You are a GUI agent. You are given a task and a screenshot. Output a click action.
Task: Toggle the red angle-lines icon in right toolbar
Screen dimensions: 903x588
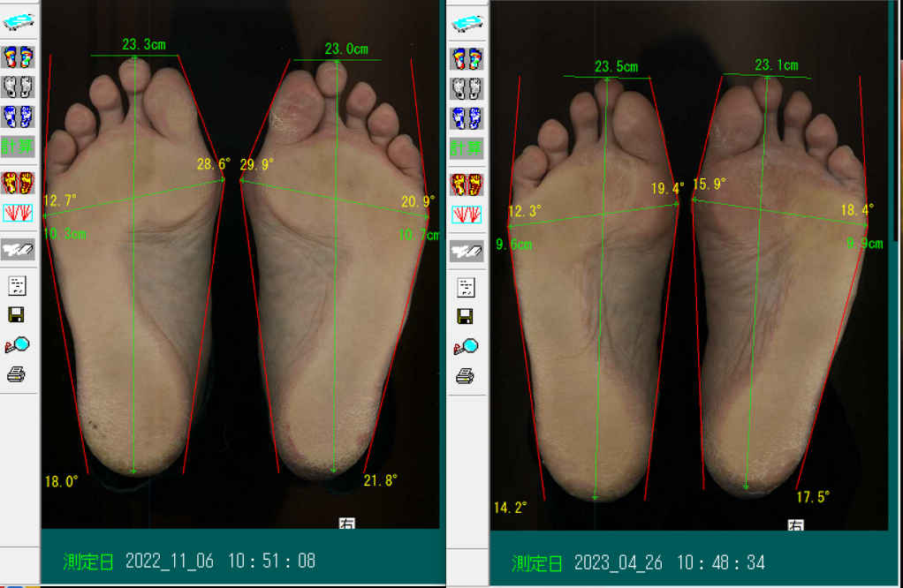[x=467, y=214]
